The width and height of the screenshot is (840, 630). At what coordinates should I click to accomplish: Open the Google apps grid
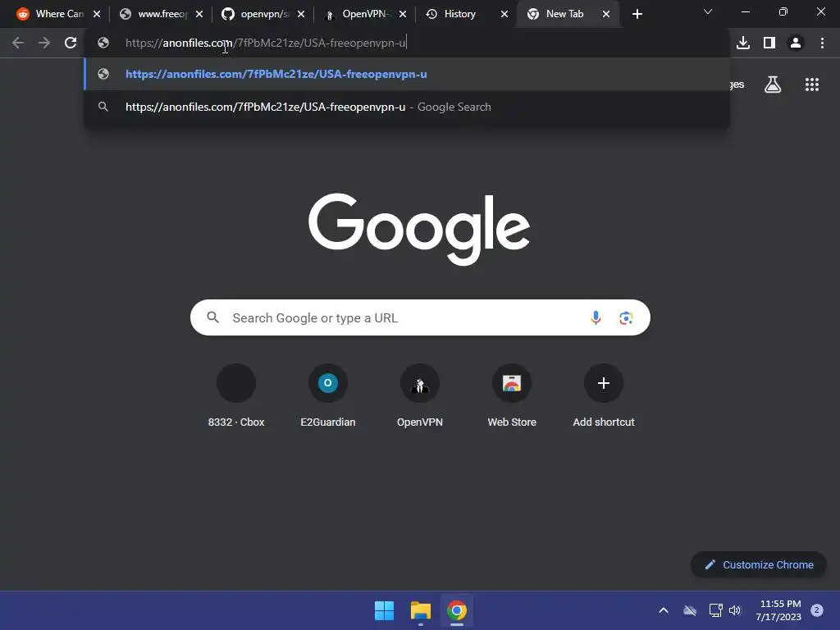tap(812, 84)
